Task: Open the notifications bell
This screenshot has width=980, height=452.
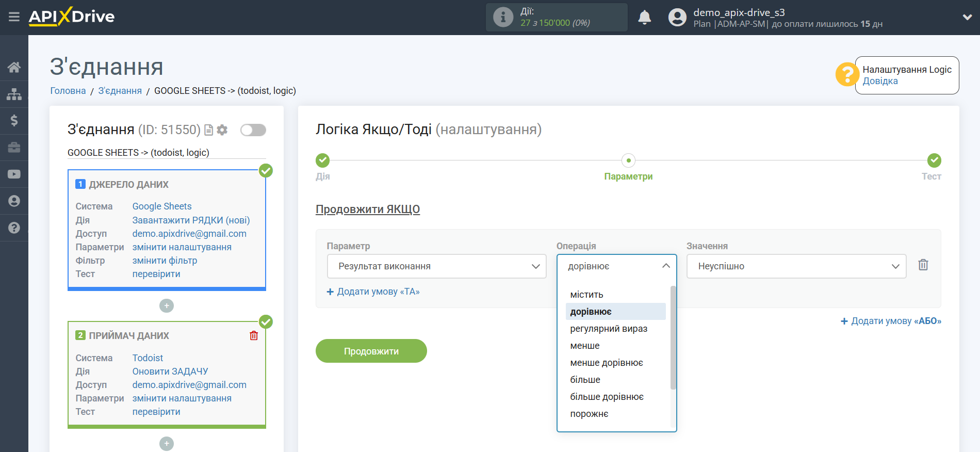Action: coord(644,18)
